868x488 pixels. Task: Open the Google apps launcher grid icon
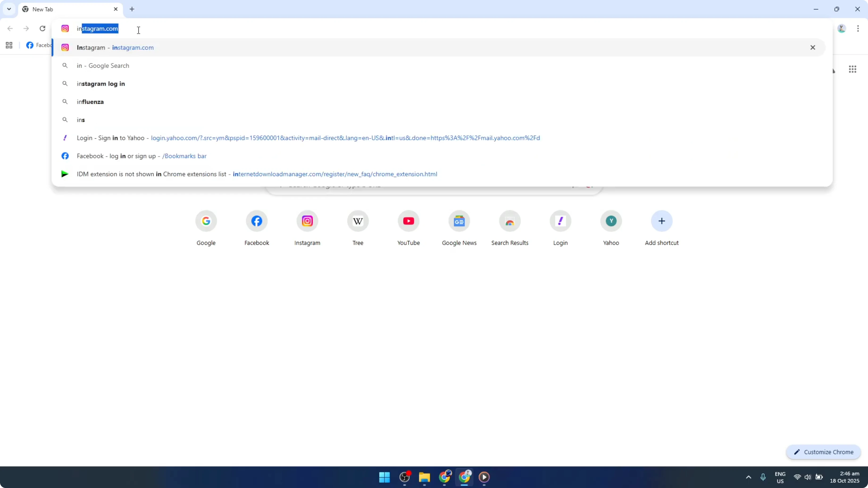[852, 69]
